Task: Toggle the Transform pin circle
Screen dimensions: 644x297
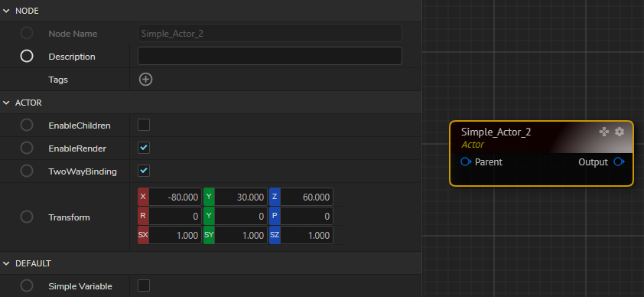Action: [x=27, y=217]
